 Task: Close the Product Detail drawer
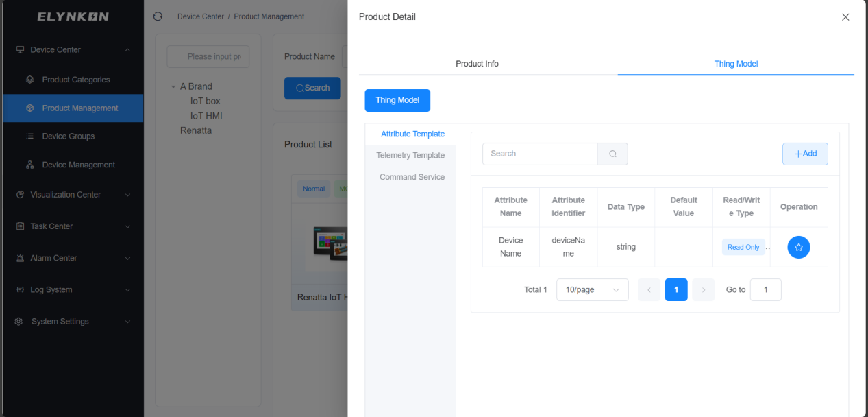point(845,17)
